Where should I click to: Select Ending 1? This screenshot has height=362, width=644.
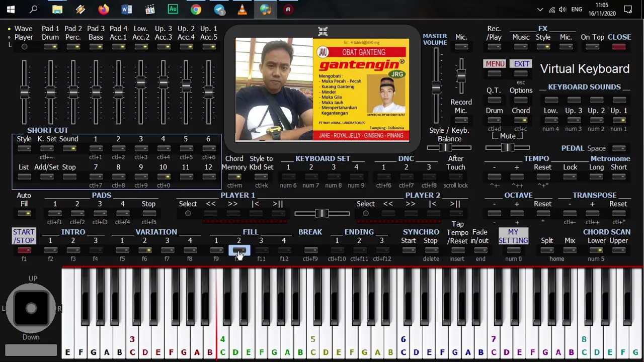pos(337,250)
